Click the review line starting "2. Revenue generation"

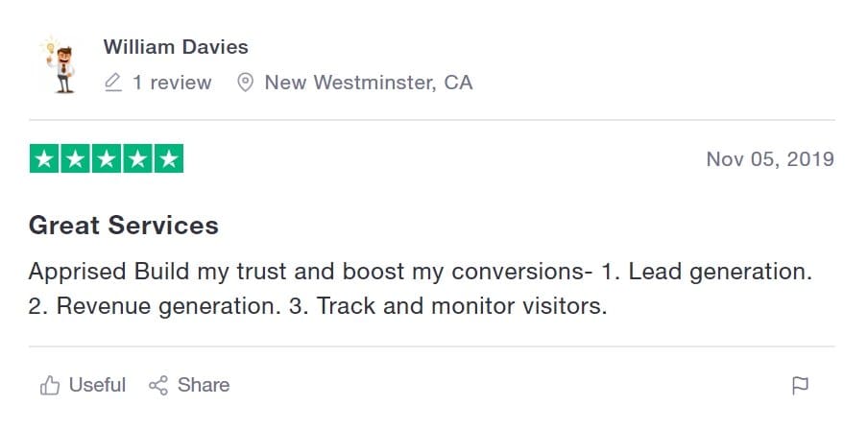pos(318,307)
